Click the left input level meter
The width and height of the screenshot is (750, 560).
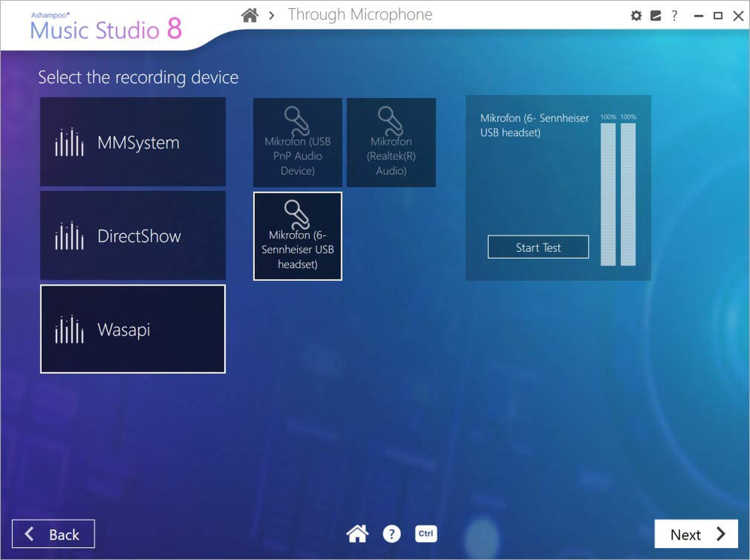pyautogui.click(x=607, y=193)
